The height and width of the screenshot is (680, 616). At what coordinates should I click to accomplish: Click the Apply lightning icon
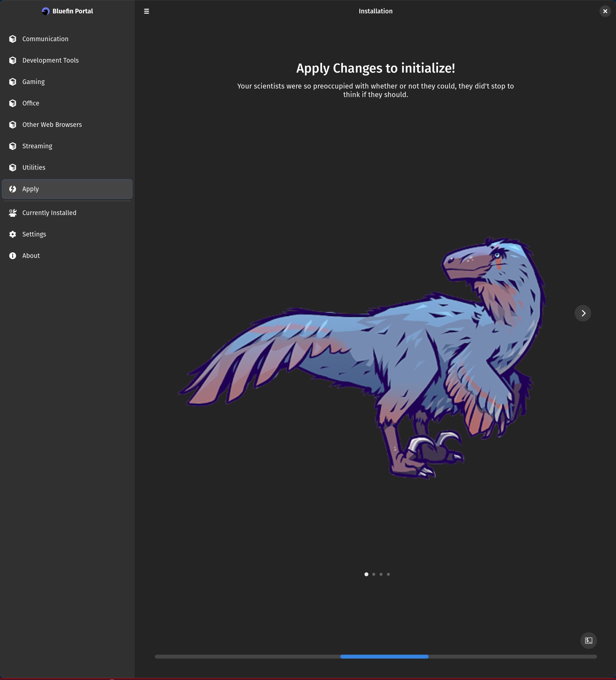click(x=13, y=189)
